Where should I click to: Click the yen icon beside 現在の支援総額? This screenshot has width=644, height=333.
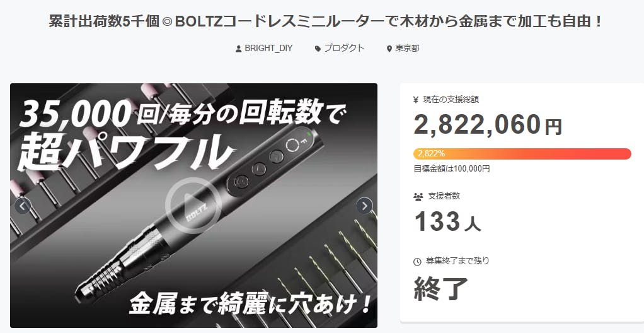(416, 100)
